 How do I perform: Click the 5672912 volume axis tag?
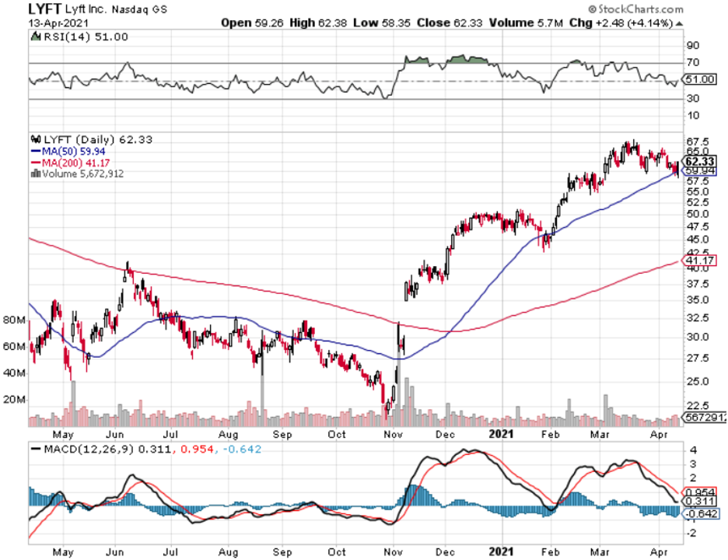705,418
